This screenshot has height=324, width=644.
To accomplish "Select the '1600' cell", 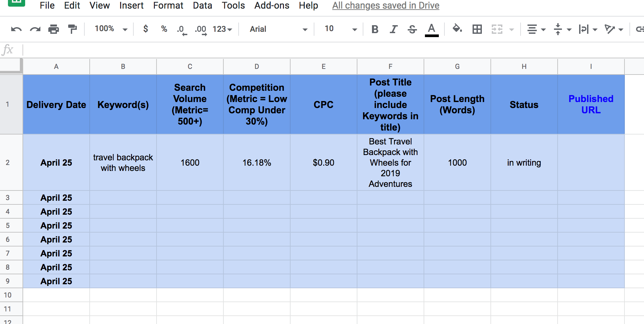I will (190, 162).
